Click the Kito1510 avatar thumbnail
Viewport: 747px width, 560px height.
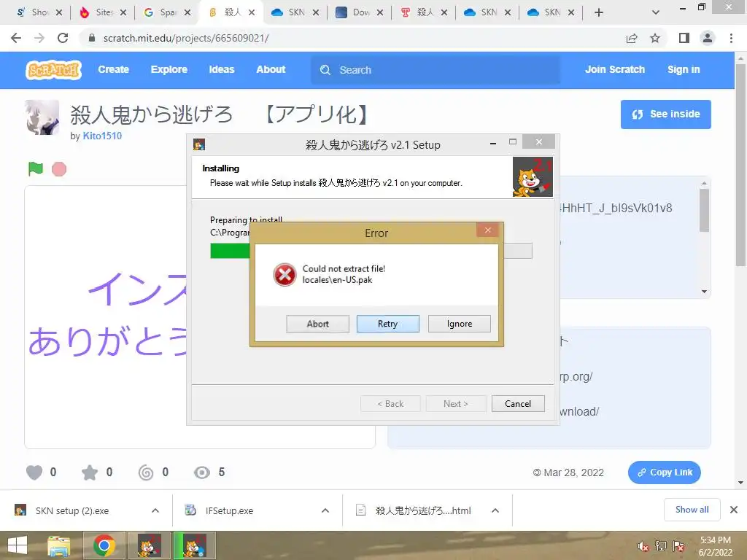point(42,117)
